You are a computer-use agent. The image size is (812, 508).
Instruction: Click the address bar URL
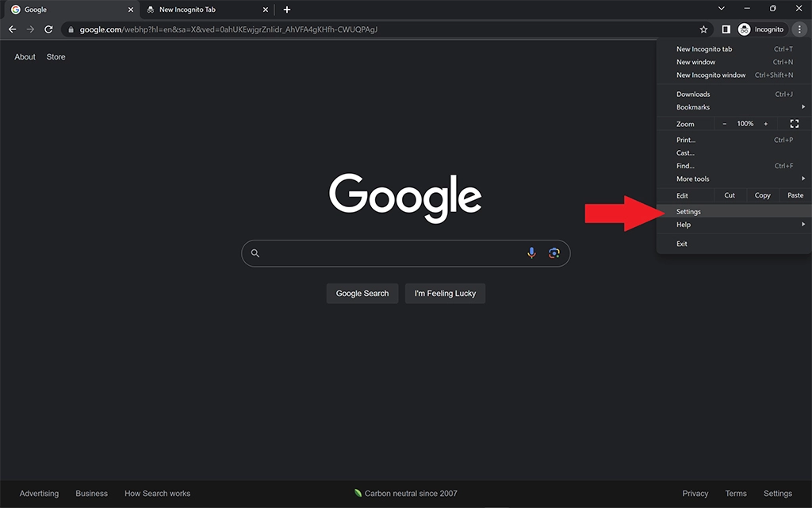(x=228, y=29)
